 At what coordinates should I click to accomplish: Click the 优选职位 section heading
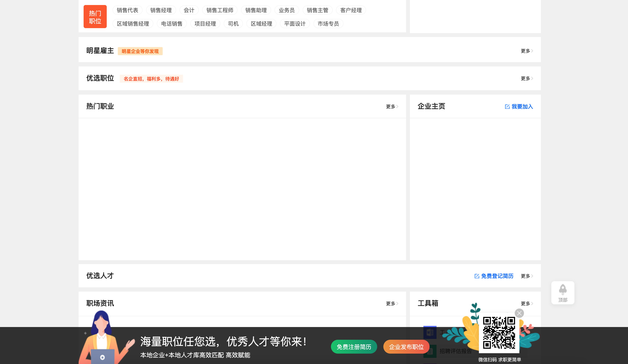[100, 78]
